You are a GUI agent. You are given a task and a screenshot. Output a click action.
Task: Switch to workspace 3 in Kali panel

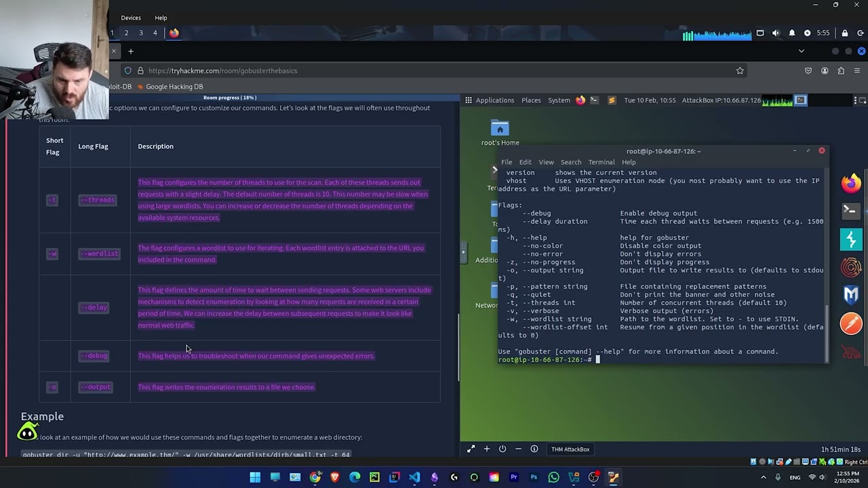coord(140,33)
